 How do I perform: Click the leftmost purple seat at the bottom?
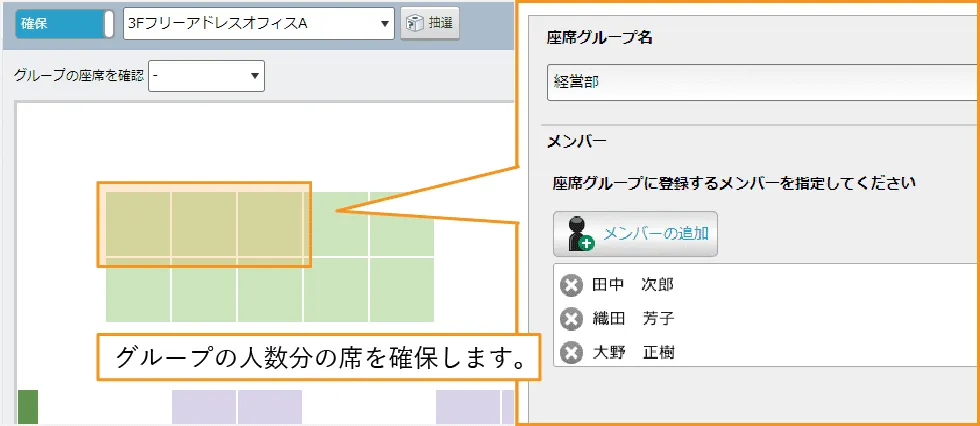[x=204, y=407]
